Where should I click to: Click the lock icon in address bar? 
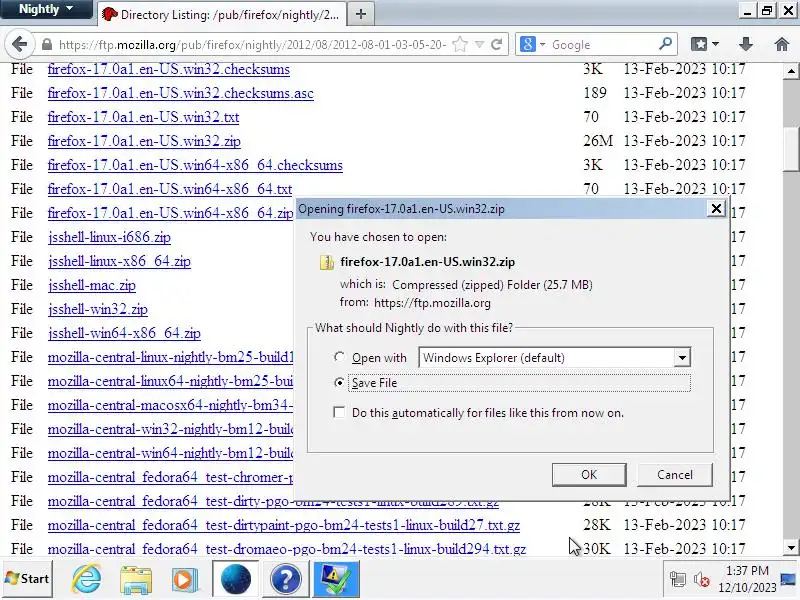(47, 44)
